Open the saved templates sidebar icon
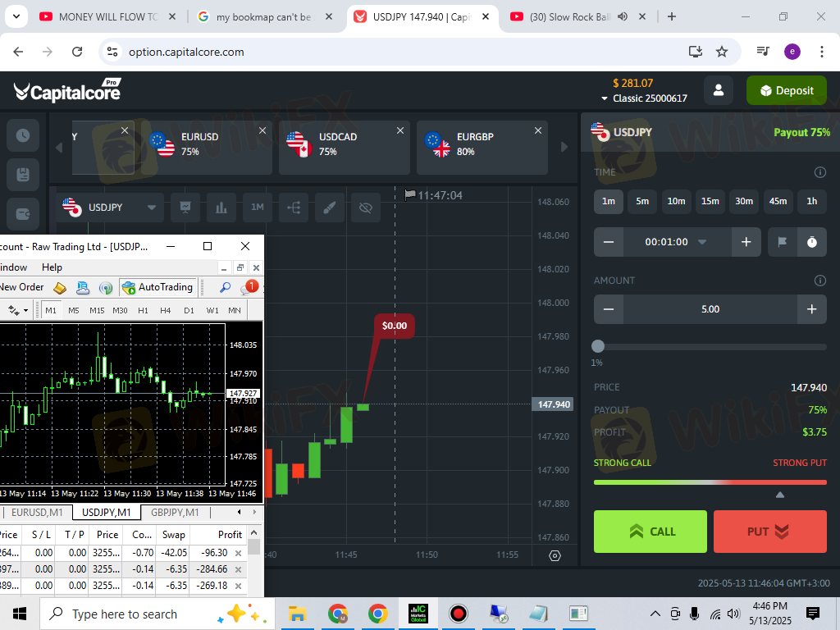 pyautogui.click(x=22, y=175)
